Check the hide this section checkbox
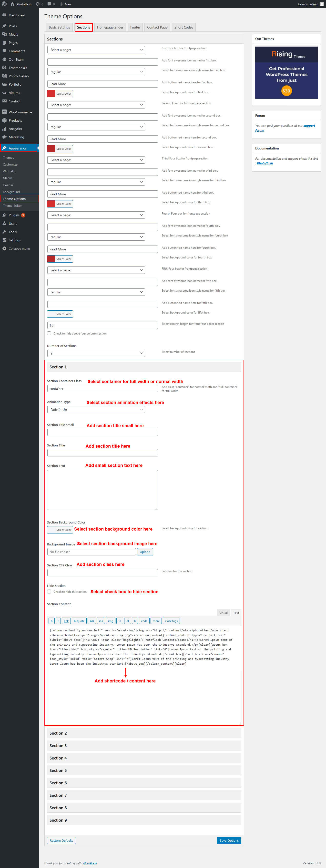The height and width of the screenshot is (868, 326). click(49, 591)
